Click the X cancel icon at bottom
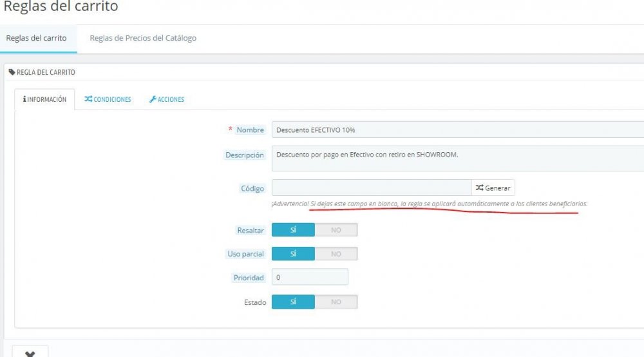Viewport: 644px width, 357px height. (x=30, y=353)
